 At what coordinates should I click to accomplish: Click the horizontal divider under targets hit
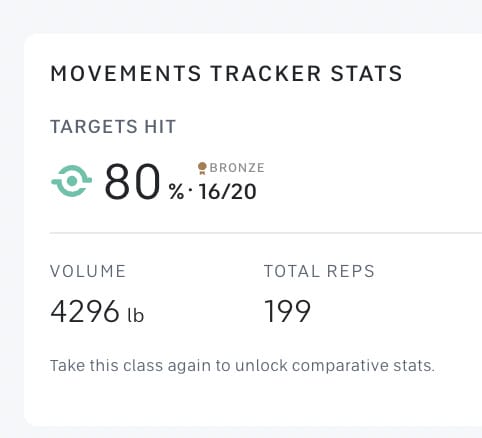[x=266, y=233]
